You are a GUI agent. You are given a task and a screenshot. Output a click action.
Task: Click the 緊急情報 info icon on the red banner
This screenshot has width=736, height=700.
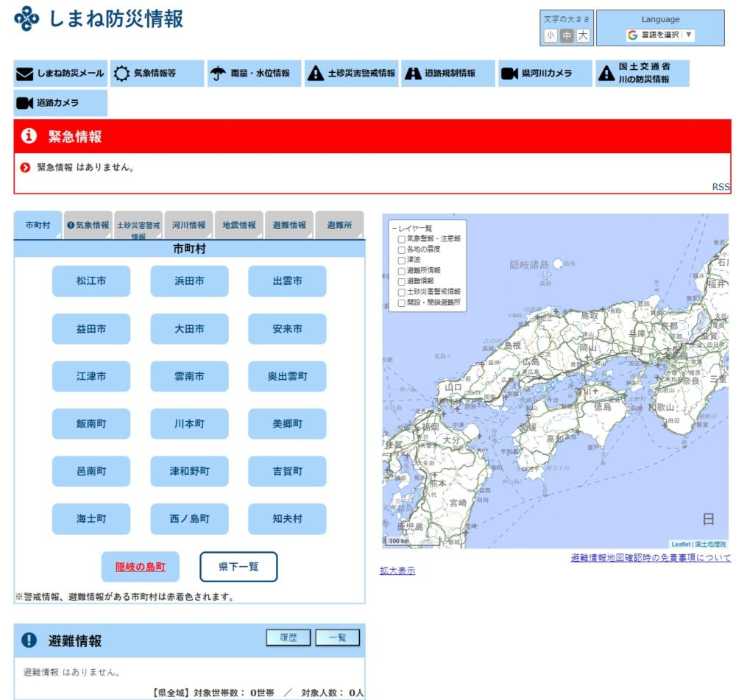pyautogui.click(x=28, y=136)
